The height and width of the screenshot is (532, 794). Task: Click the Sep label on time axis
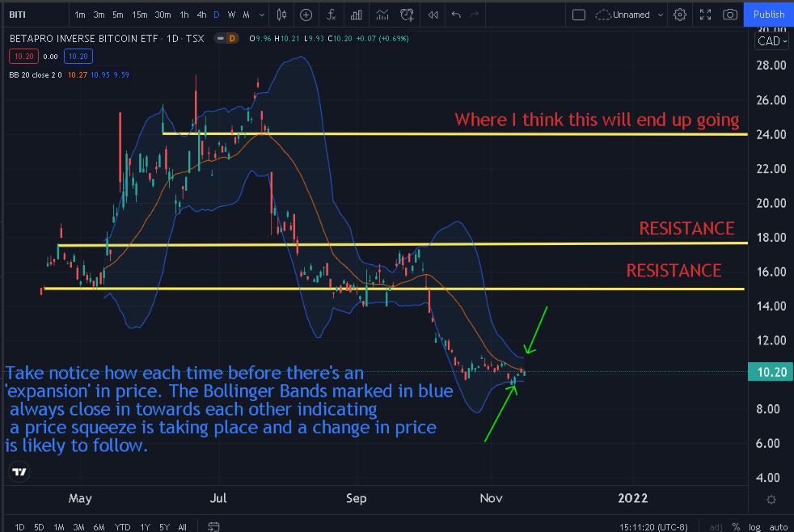(x=357, y=498)
